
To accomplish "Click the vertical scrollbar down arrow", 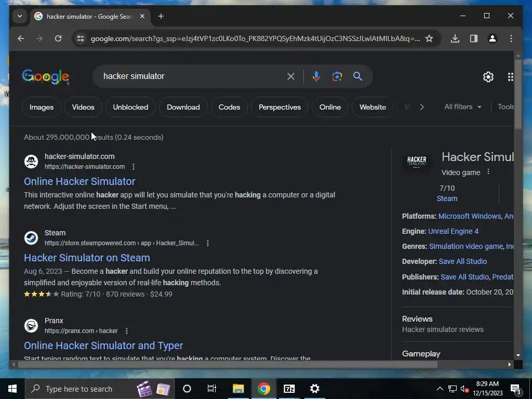I will (518, 355).
